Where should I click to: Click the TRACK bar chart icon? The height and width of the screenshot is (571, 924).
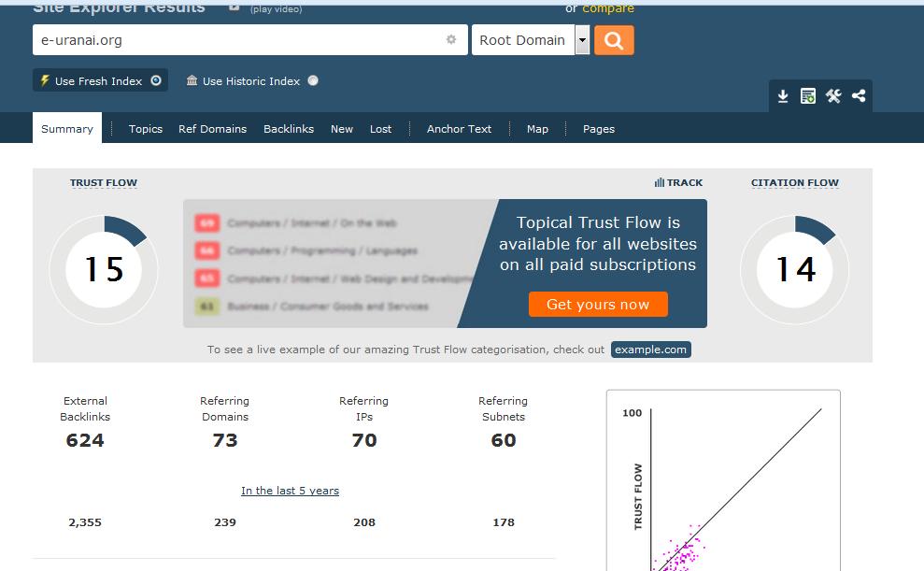(660, 182)
